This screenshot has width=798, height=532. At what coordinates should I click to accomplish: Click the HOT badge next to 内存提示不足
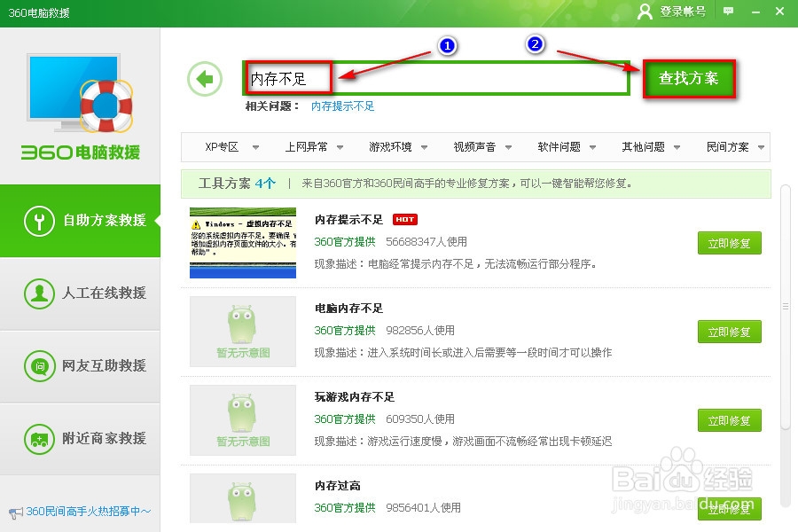pyautogui.click(x=405, y=219)
